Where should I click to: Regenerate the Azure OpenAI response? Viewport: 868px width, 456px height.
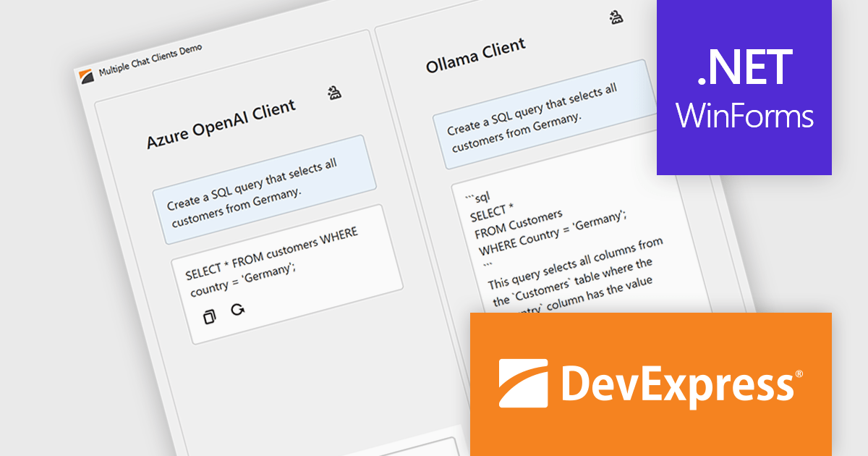pos(237,310)
